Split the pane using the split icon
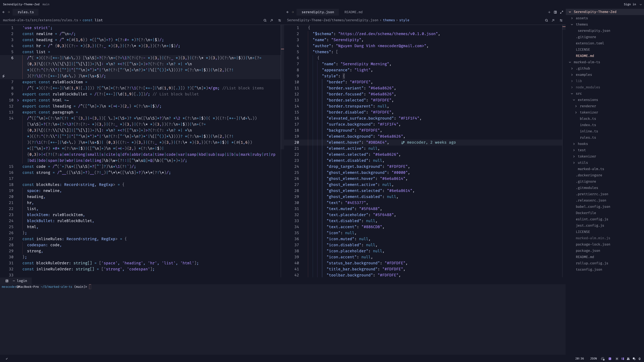644x362 pixels. (555, 12)
